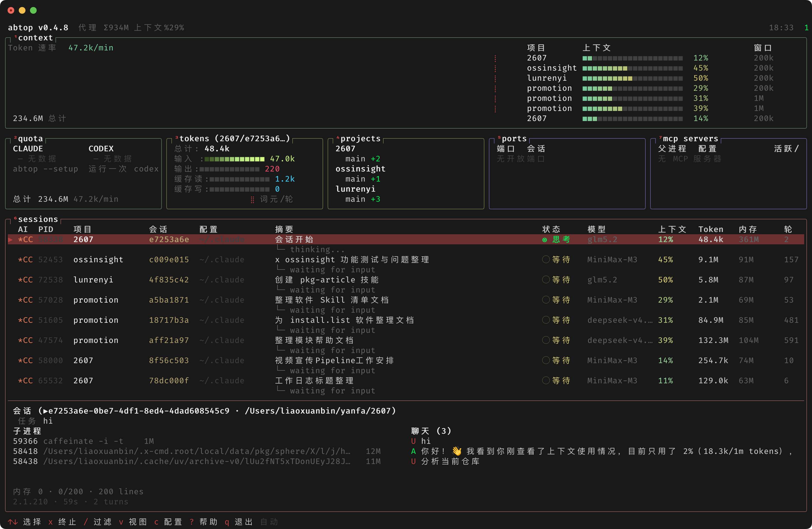Click the 聊天 (3) chat heading
The width and height of the screenshot is (812, 529).
click(x=431, y=431)
